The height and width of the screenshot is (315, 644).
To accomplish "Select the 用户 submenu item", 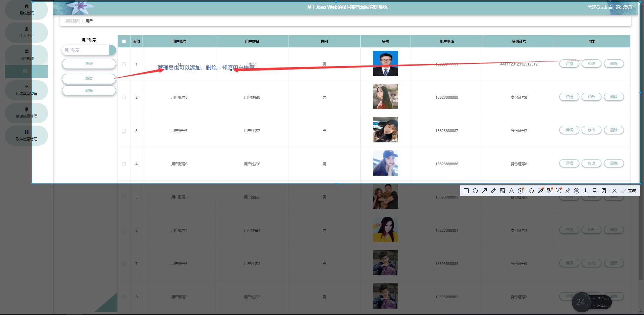I will click(x=26, y=71).
